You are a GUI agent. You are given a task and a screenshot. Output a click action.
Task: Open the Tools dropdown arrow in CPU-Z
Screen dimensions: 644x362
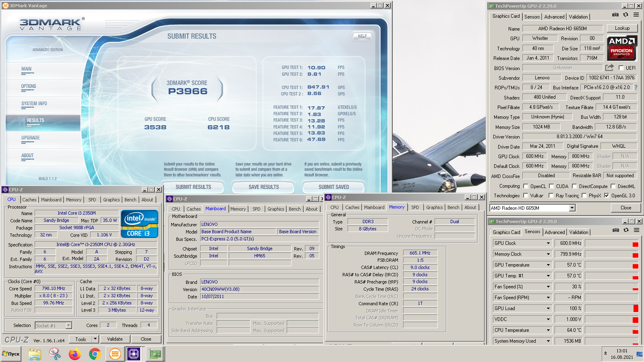tap(95, 339)
